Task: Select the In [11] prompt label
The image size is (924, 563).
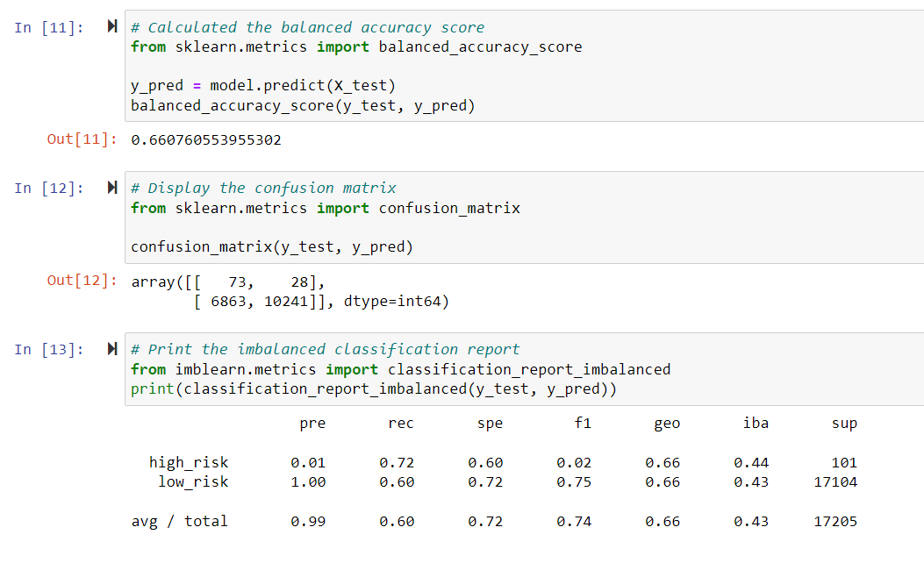Action: coord(49,28)
